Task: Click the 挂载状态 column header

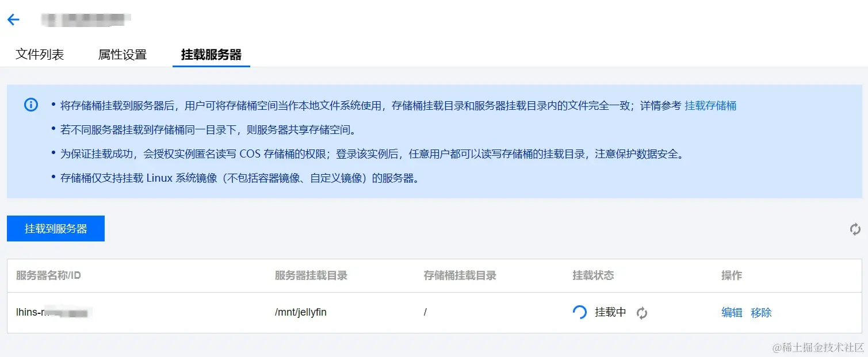Action: point(592,276)
